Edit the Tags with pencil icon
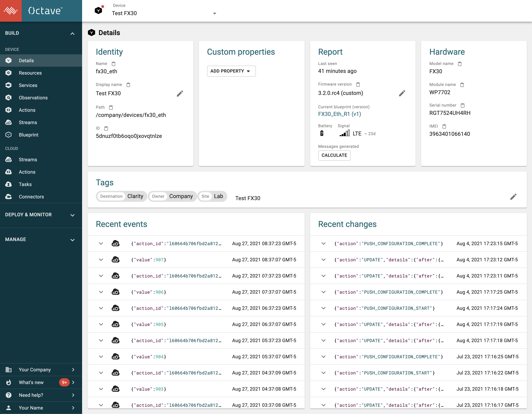This screenshot has height=414, width=532. [x=513, y=197]
